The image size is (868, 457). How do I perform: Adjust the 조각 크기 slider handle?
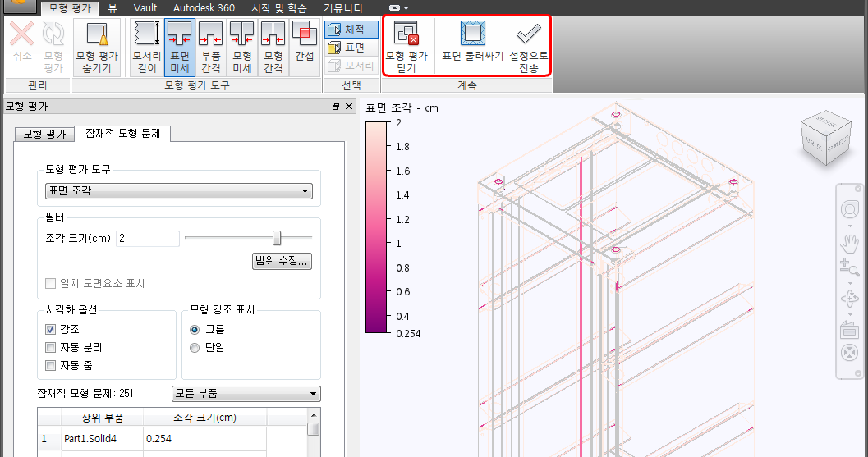pos(276,238)
